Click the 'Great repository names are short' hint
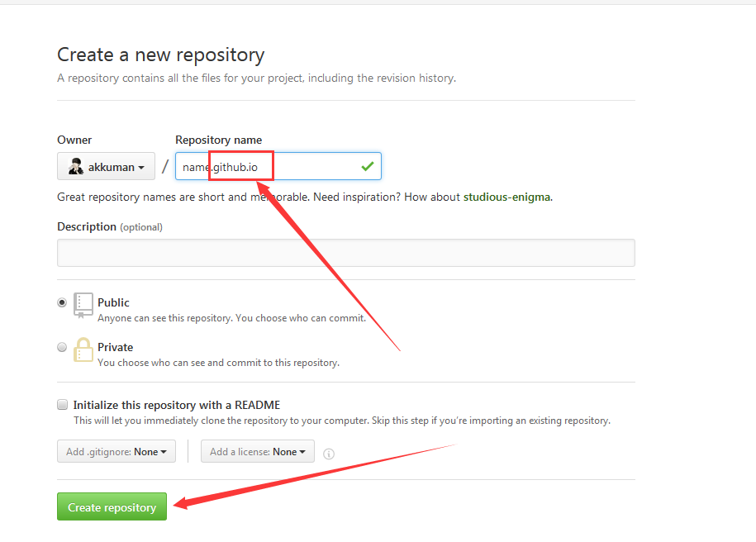Screen dimensions: 756x542 pos(305,197)
